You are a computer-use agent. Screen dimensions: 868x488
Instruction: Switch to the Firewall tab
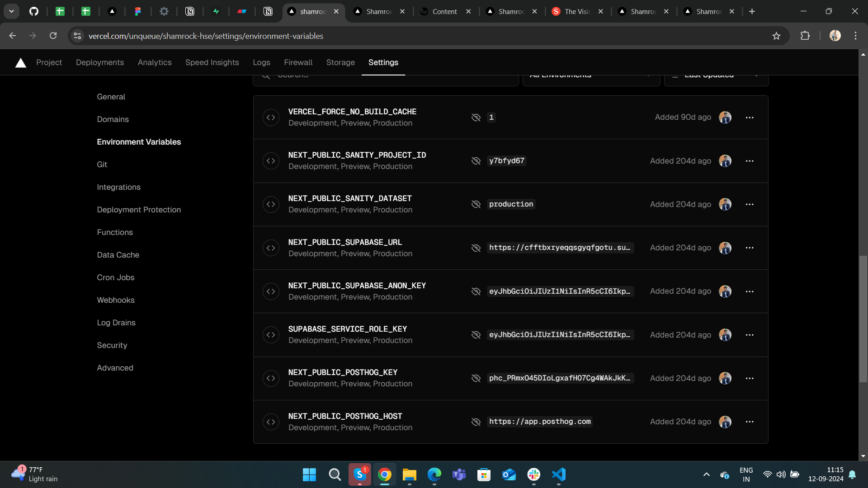point(298,62)
